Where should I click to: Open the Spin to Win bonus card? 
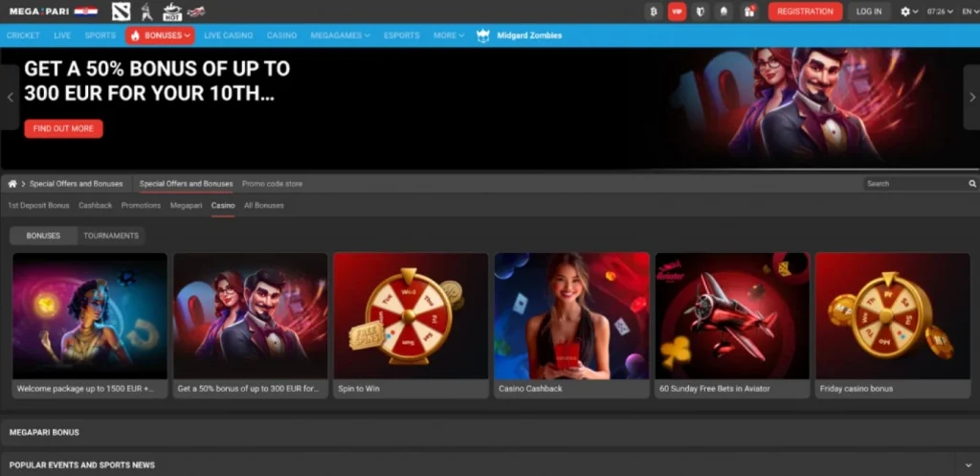(411, 326)
